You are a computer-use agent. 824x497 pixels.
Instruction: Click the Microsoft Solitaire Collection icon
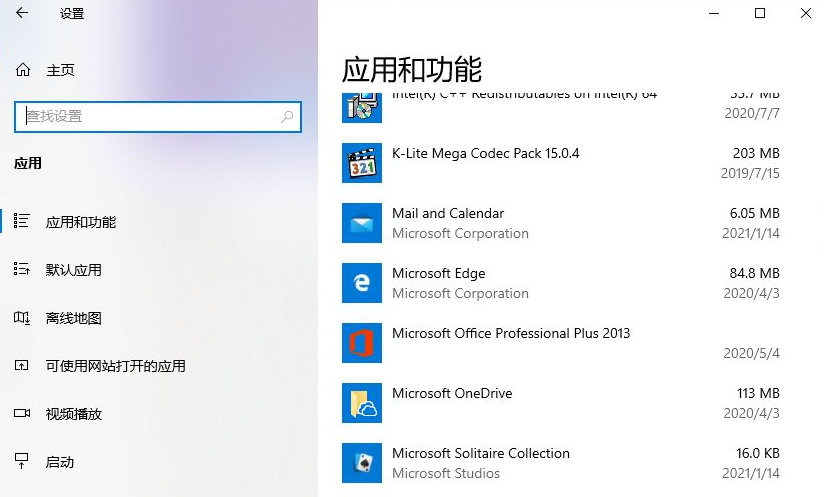[x=361, y=463]
